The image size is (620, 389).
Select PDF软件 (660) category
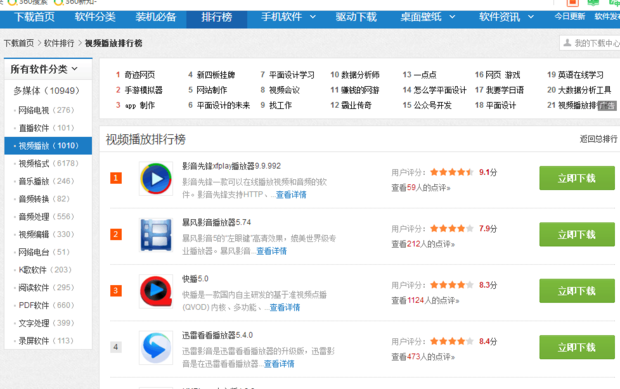pyautogui.click(x=46, y=305)
